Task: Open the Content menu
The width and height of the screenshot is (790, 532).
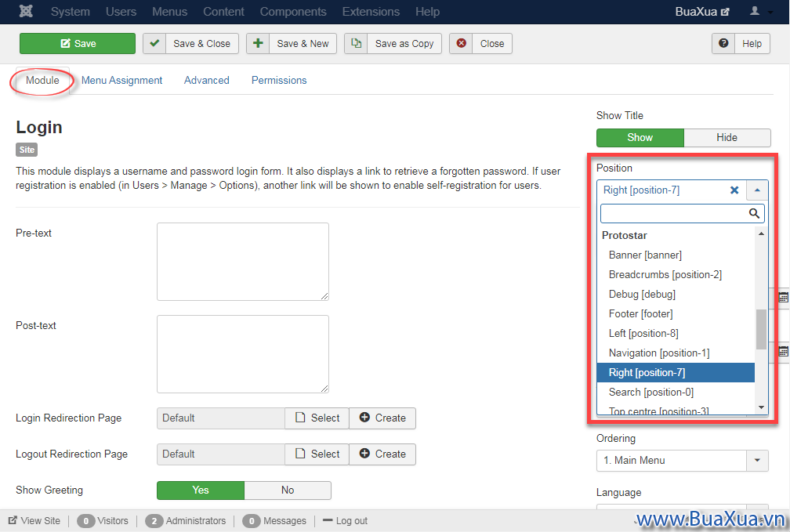Action: pos(223,12)
